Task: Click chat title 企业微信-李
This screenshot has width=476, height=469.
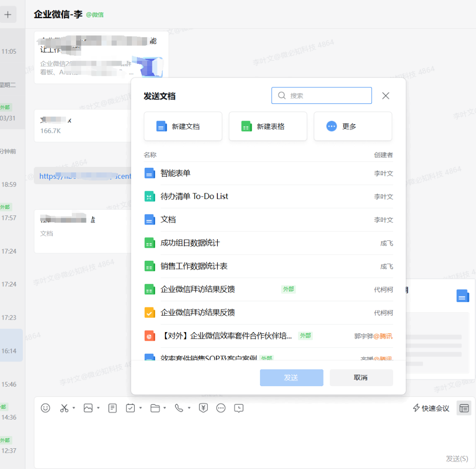Action: tap(58, 14)
